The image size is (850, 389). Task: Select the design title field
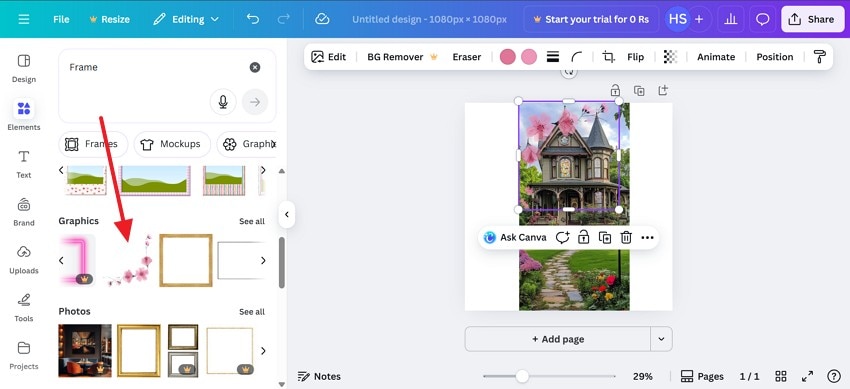pyautogui.click(x=429, y=19)
